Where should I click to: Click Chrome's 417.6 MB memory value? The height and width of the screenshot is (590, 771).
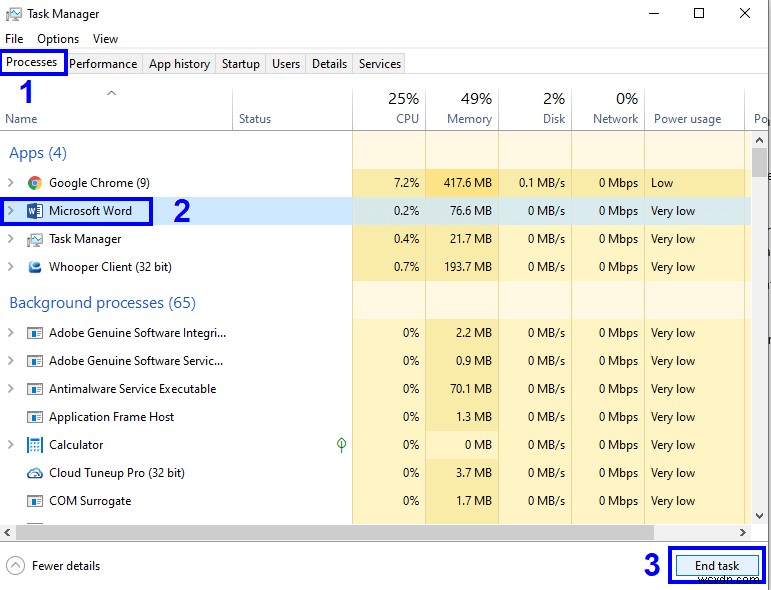(468, 183)
